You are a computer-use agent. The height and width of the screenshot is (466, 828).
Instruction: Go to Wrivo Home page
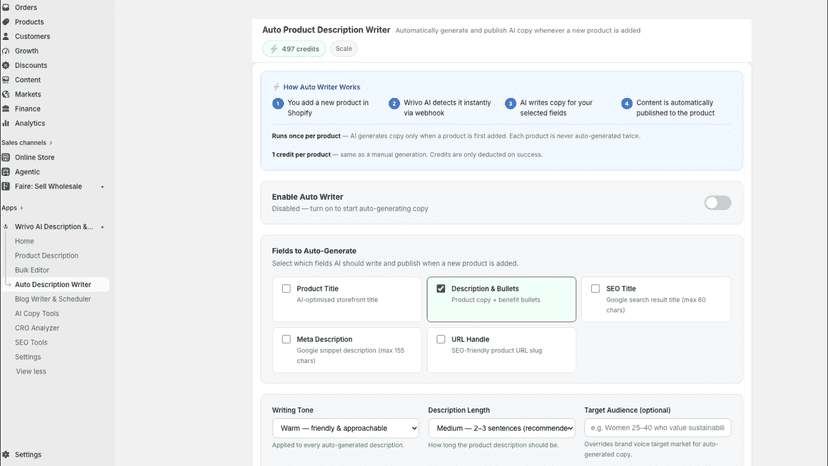(x=24, y=241)
